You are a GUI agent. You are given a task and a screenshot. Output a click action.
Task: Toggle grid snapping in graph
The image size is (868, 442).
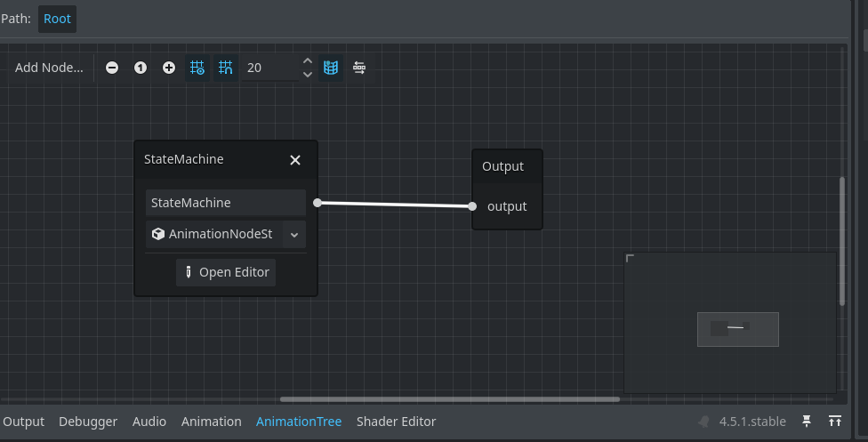(x=226, y=68)
